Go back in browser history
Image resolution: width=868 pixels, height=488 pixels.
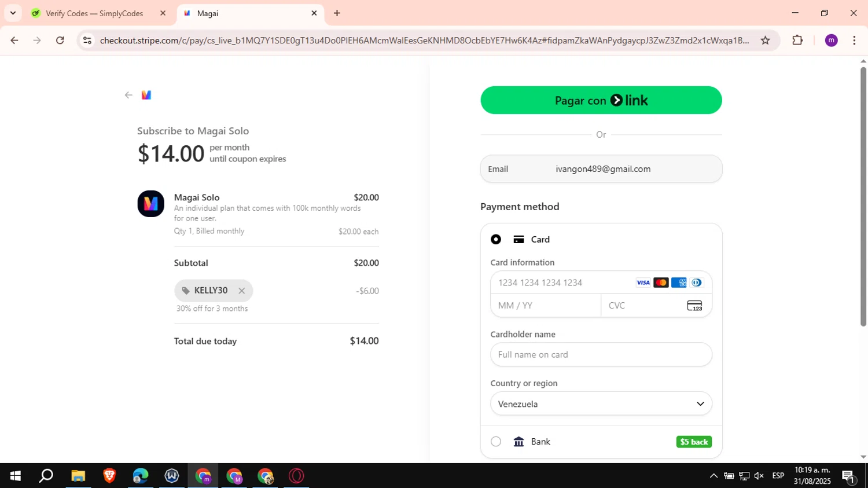pos(14,40)
